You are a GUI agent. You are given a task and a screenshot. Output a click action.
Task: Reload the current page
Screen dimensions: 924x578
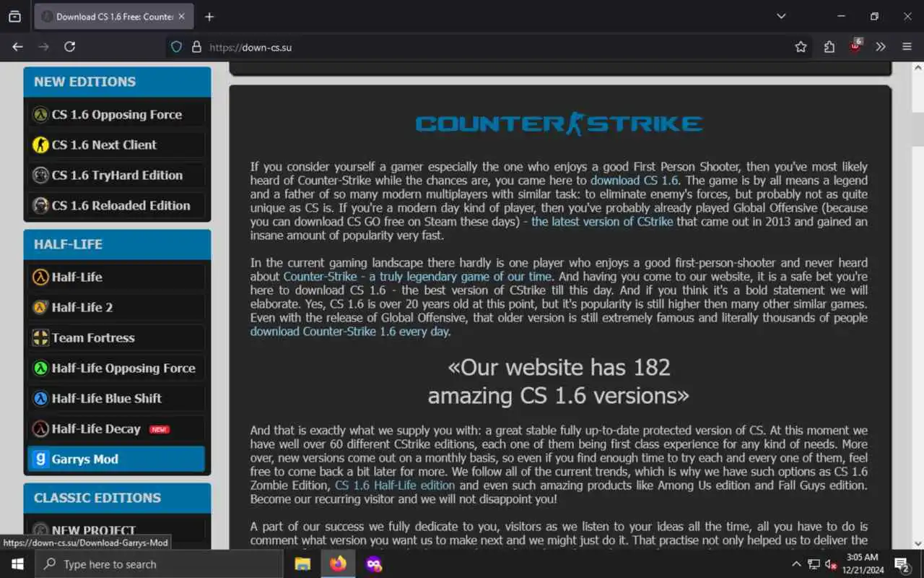pyautogui.click(x=69, y=47)
